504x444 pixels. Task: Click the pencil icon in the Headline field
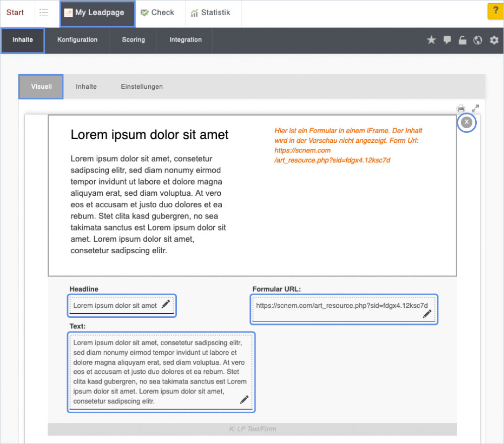pyautogui.click(x=166, y=304)
